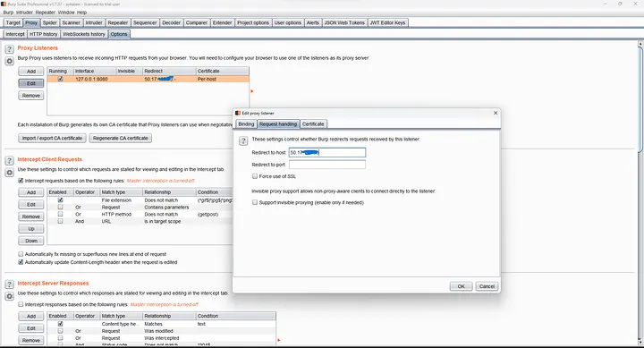Switch to the Decoder tab
The height and width of the screenshot is (348, 644).
(x=171, y=22)
